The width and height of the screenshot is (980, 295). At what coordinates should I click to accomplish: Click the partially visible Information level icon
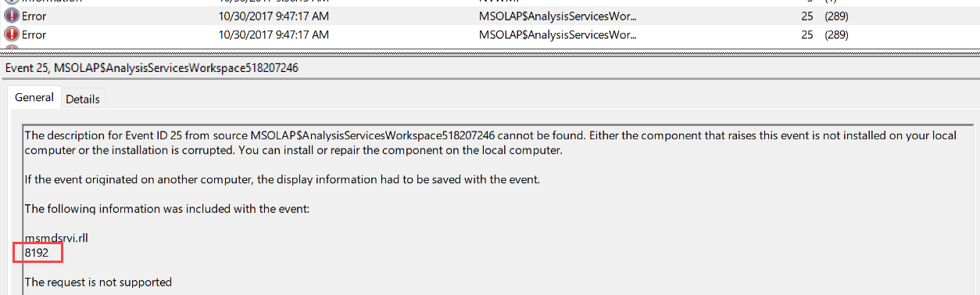tap(12, 2)
